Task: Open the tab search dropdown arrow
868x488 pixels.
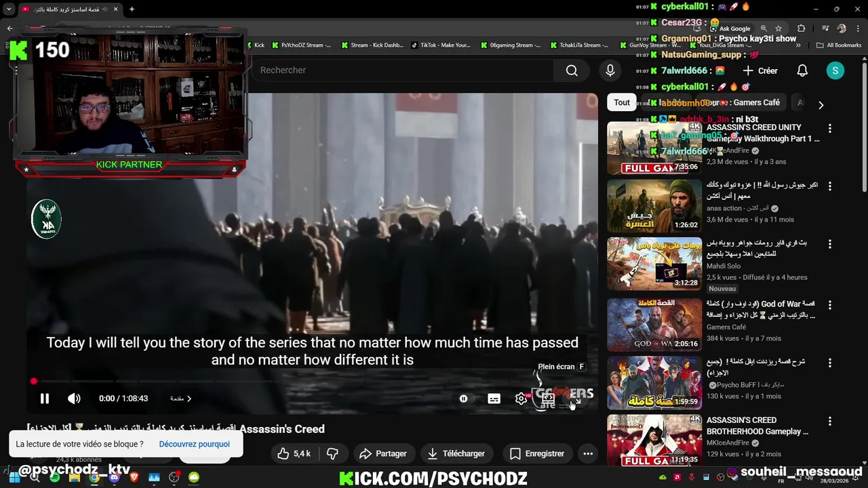Action: pyautogui.click(x=9, y=9)
